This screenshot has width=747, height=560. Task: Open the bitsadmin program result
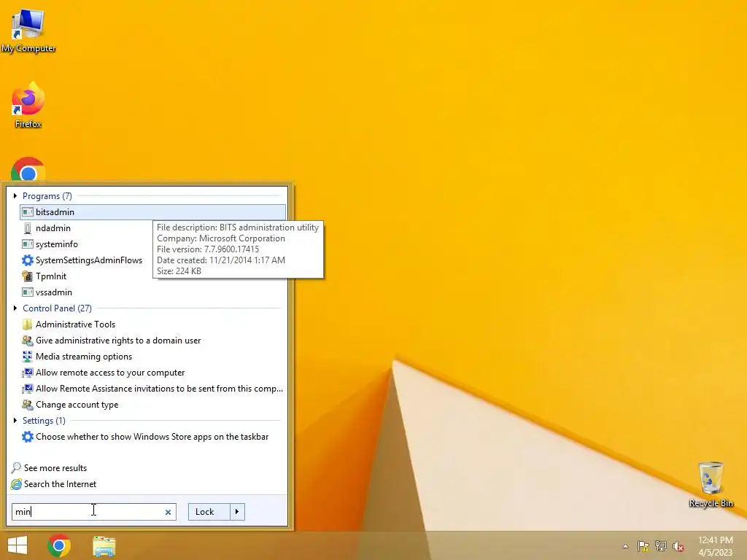tap(152, 212)
